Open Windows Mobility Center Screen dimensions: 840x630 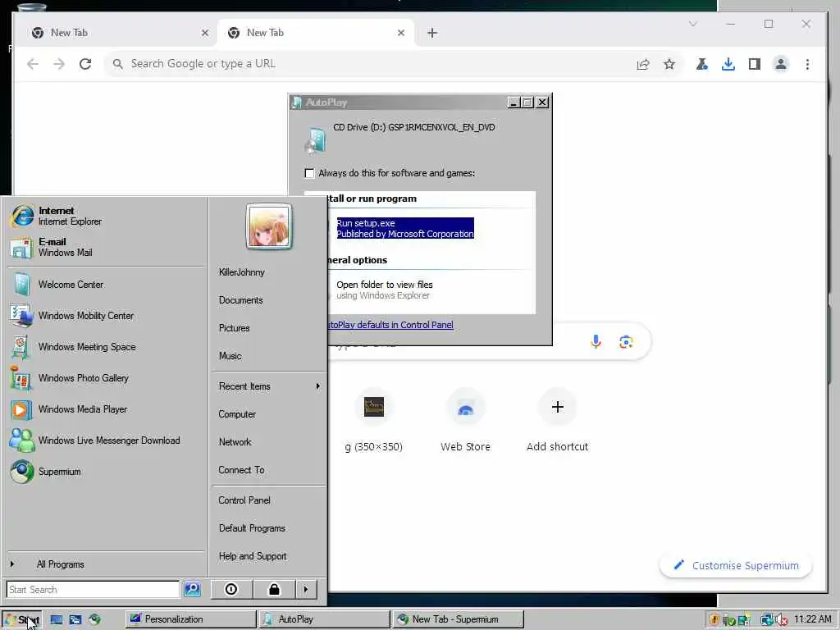tap(106, 316)
